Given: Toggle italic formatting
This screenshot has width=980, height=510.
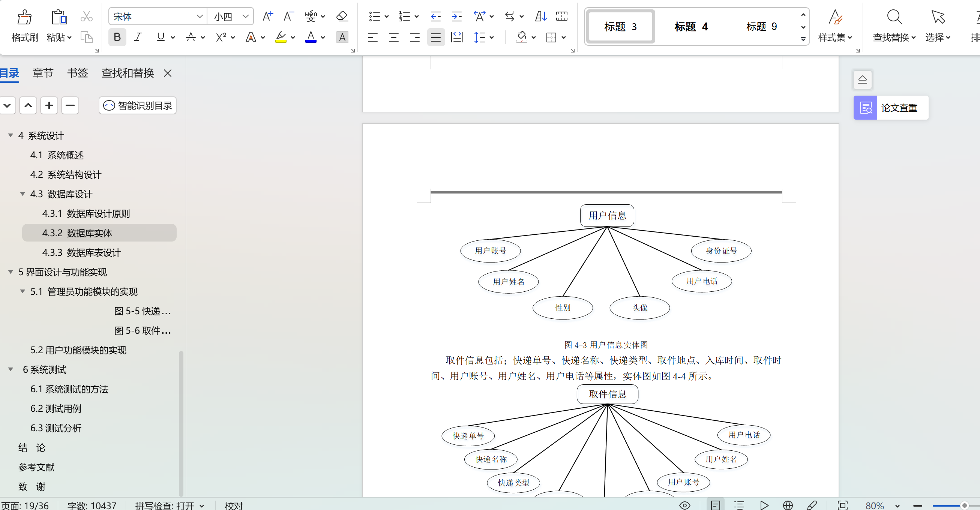Looking at the screenshot, I should tap(138, 37).
